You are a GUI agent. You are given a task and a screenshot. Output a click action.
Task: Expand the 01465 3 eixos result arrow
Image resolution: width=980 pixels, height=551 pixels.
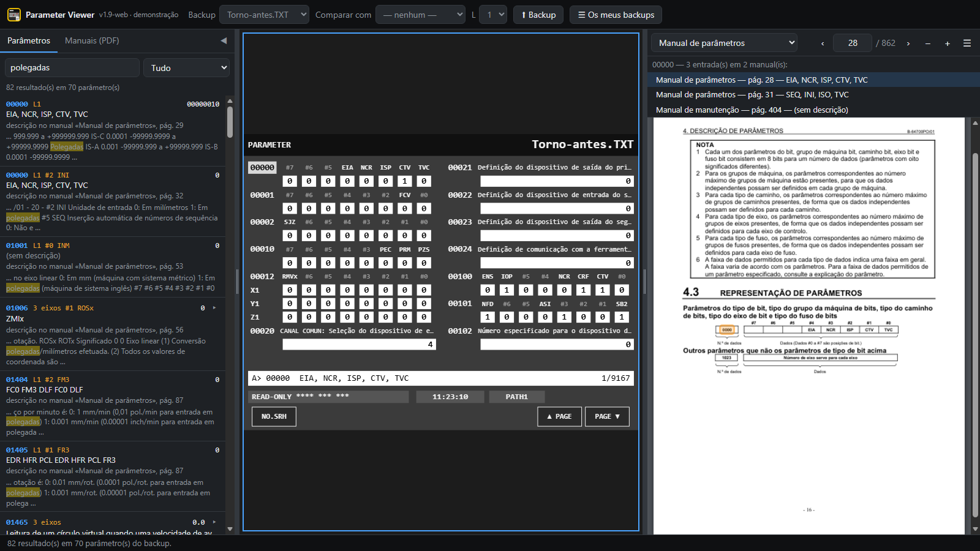[x=214, y=522]
